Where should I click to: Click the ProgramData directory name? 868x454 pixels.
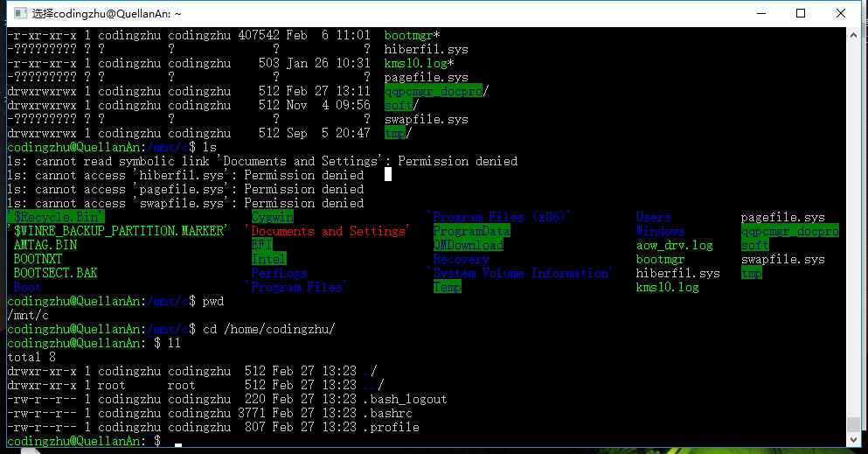pyautogui.click(x=472, y=231)
